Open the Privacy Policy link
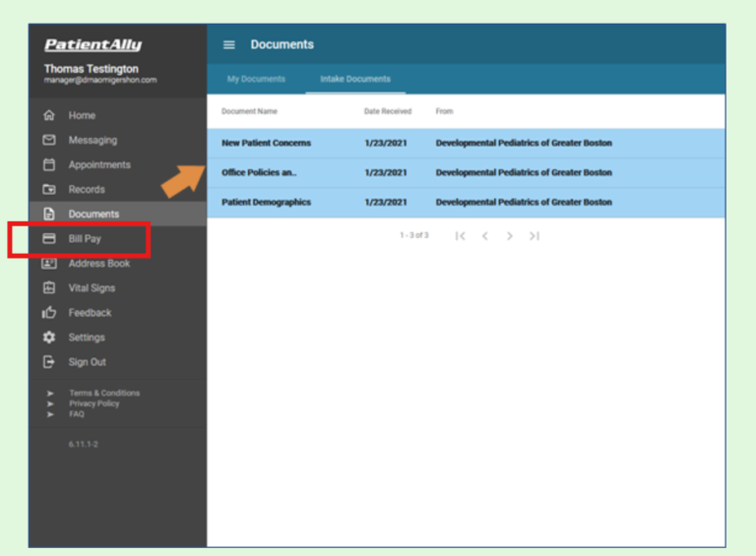This screenshot has width=756, height=556. point(94,403)
